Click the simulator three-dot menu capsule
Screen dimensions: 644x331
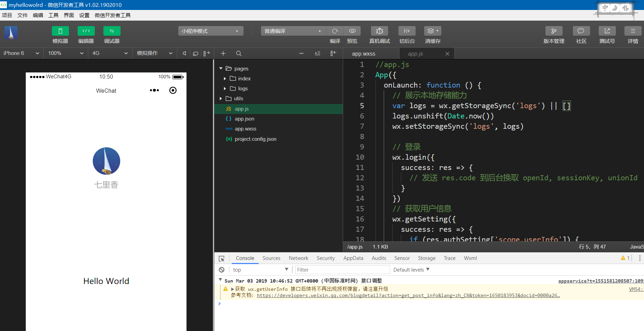[x=154, y=90]
